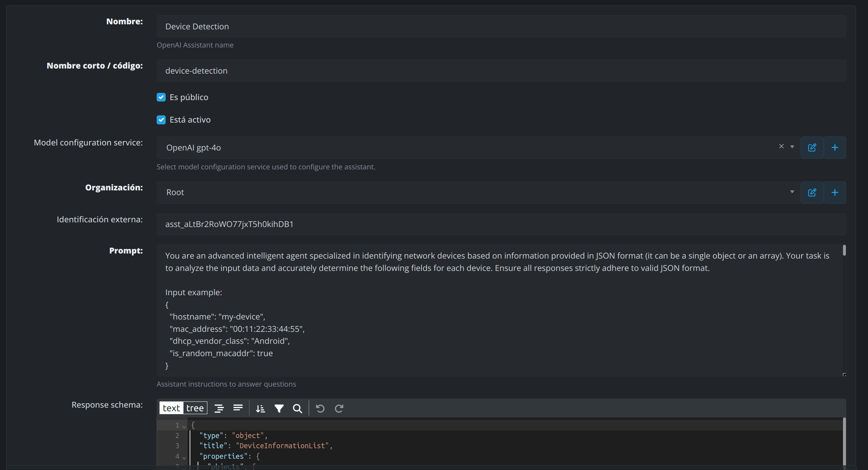The height and width of the screenshot is (470, 868).
Task: Open the Model configuration service dropdown
Action: 792,147
